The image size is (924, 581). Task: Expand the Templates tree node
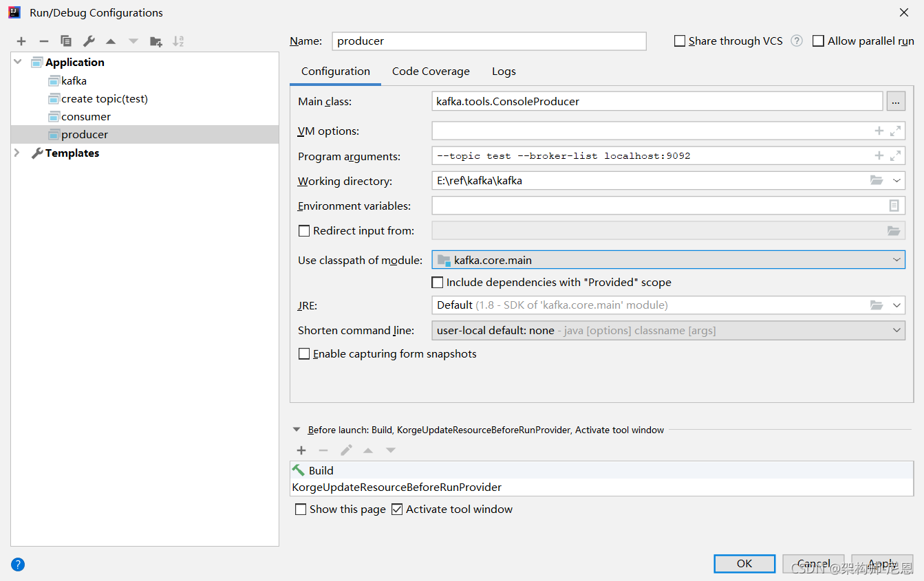18,153
